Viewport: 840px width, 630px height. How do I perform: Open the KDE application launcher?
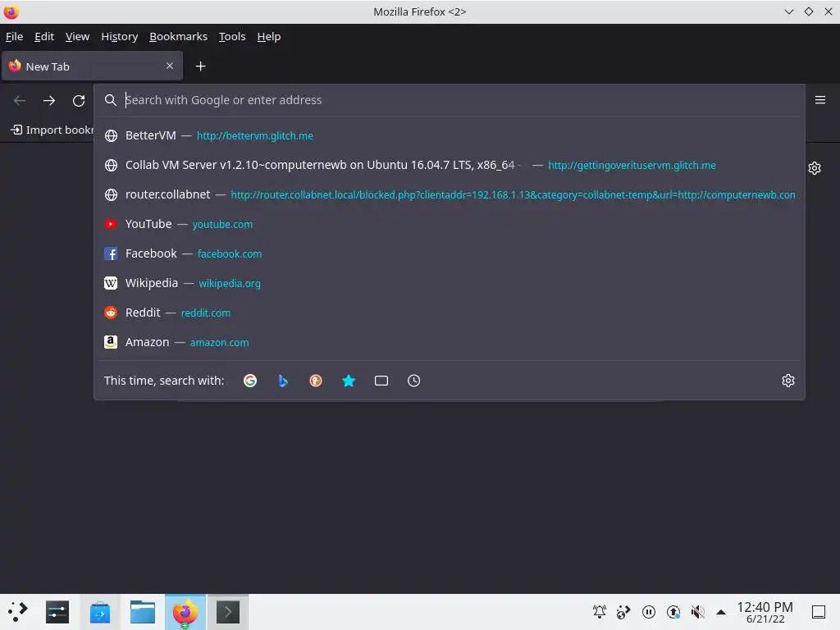[x=18, y=612]
